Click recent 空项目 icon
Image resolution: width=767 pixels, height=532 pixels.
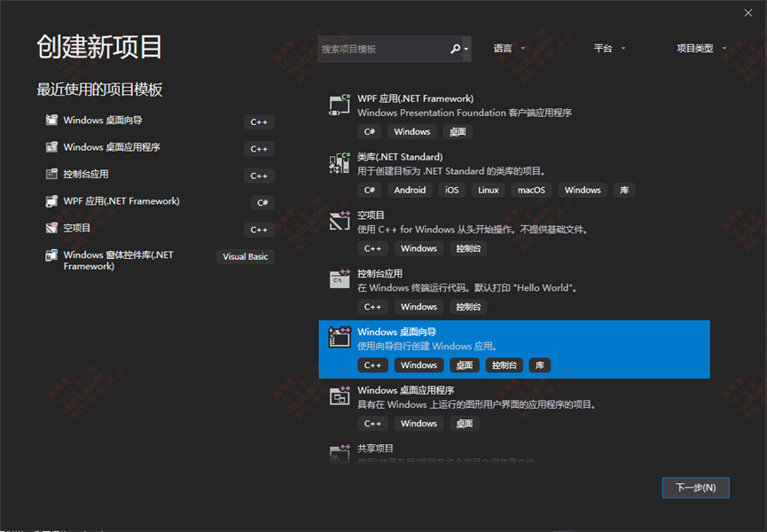(51, 228)
